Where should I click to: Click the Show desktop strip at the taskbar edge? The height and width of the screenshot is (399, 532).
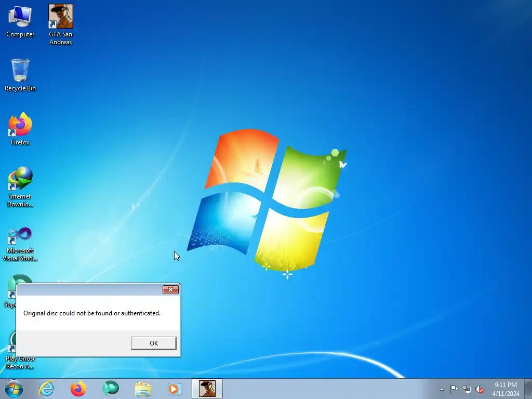[528, 389]
